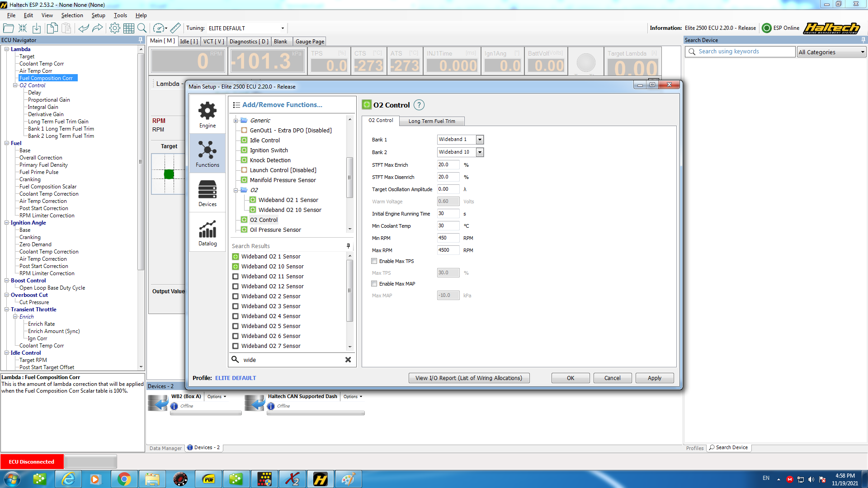
Task: Enable Wideband O2 11 Sensor in results
Action: pyautogui.click(x=236, y=277)
